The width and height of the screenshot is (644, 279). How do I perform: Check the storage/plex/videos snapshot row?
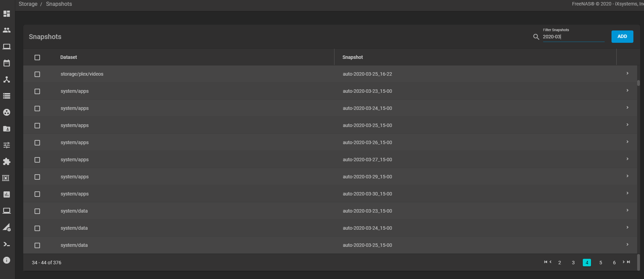[37, 74]
